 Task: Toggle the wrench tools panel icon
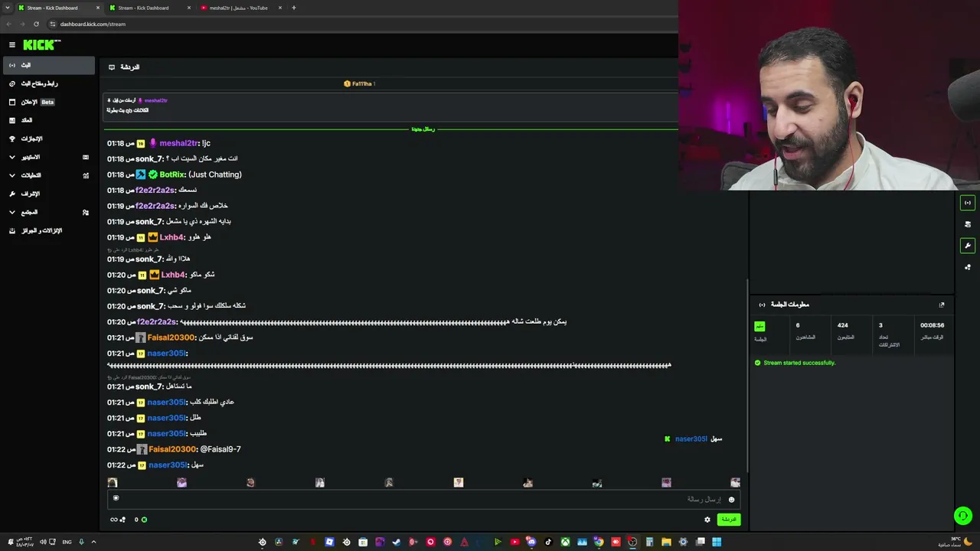[968, 246]
